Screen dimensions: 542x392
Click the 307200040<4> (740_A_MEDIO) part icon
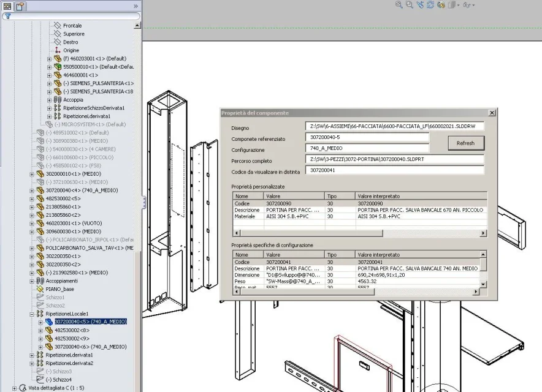click(x=40, y=190)
